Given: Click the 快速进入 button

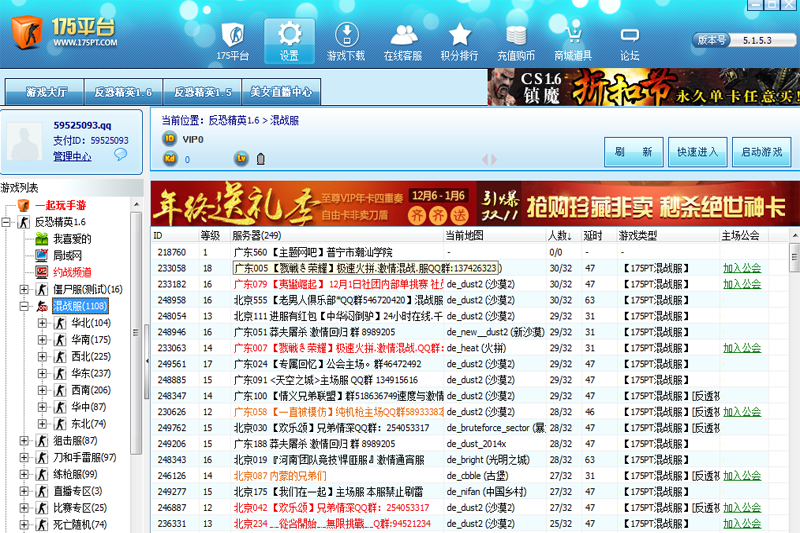Looking at the screenshot, I should (x=697, y=152).
